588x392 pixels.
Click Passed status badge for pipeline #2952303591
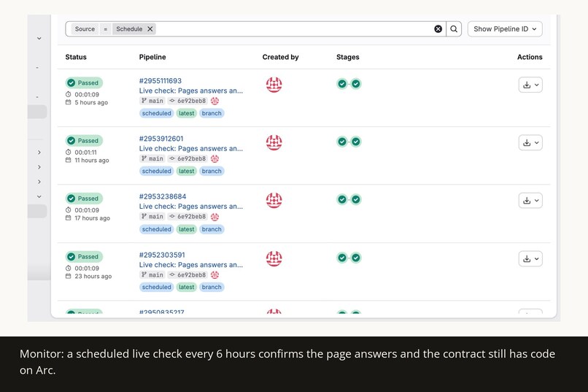pos(84,256)
